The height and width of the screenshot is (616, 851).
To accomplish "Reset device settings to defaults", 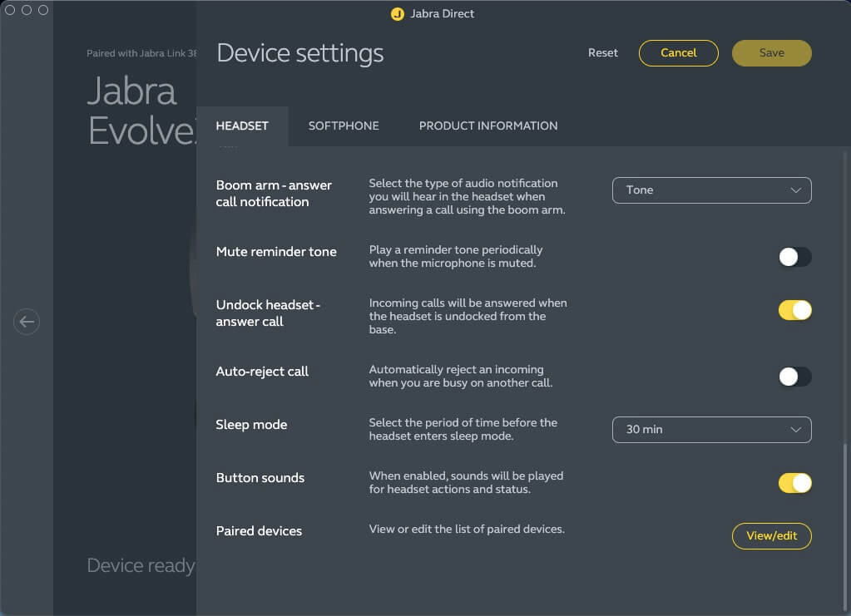I will (603, 52).
